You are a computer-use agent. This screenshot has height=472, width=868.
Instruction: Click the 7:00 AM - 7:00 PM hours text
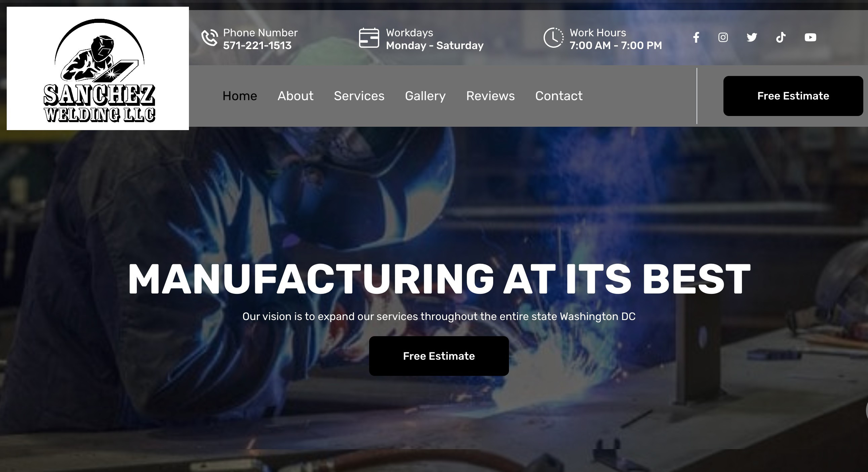[616, 45]
